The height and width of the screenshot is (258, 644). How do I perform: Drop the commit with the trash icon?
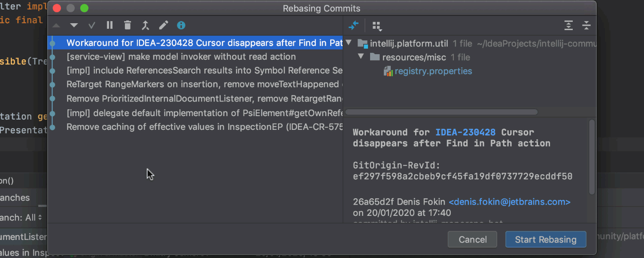[x=128, y=25]
